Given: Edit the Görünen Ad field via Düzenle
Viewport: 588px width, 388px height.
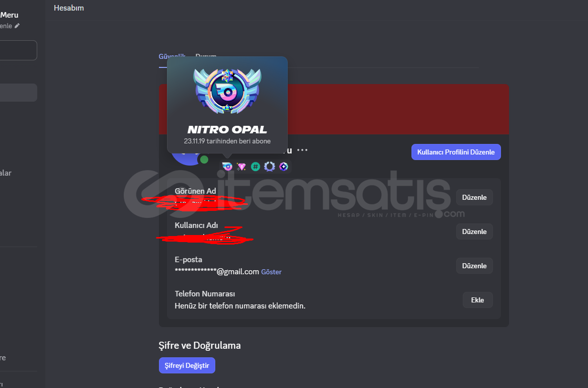Looking at the screenshot, I should click(474, 197).
